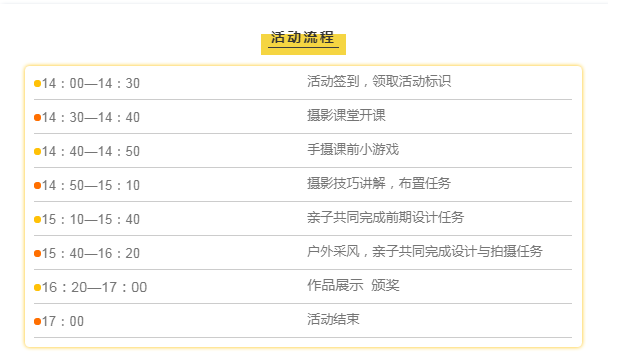Screen dimensions: 617x364
Task: Click the text 作品展示 颁奖
Action: pos(353,285)
